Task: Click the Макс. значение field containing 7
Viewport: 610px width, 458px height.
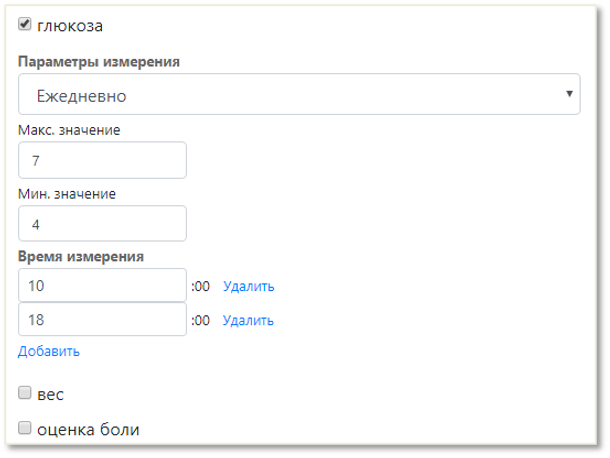Action: [x=102, y=160]
